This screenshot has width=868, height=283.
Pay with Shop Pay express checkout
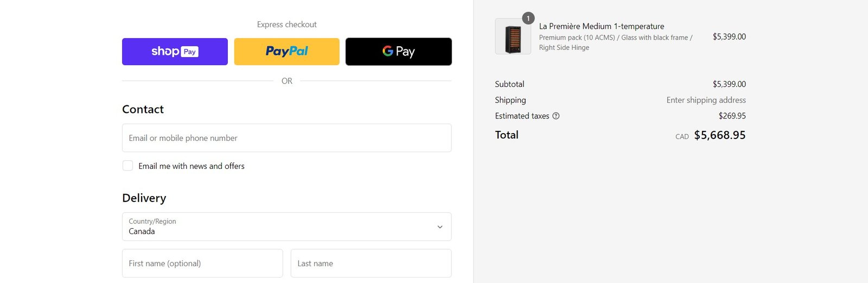(175, 52)
